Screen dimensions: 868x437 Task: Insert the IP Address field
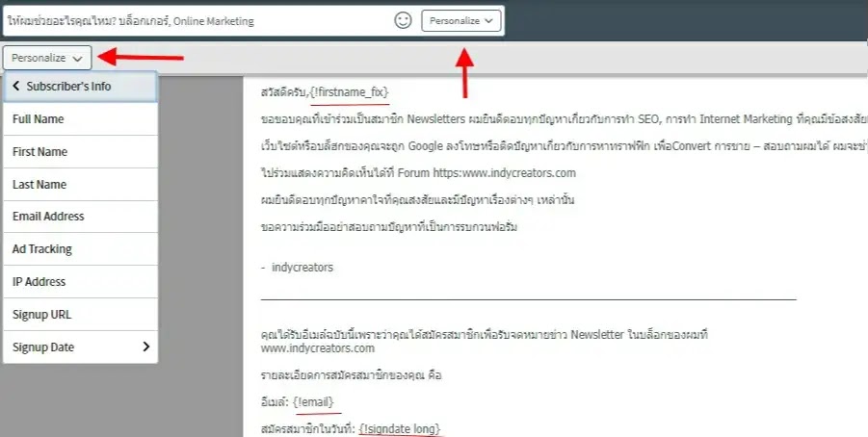(80, 282)
